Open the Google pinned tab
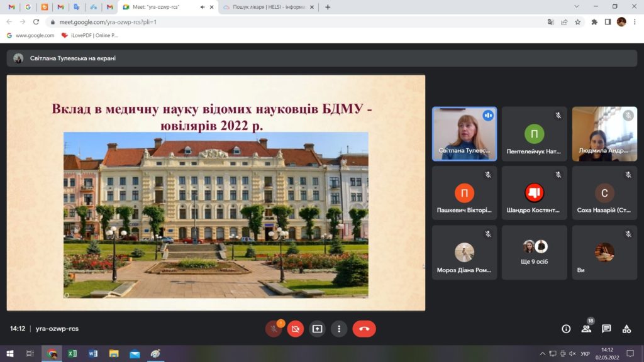Viewport: 644px width, 362px height. pyautogui.click(x=28, y=7)
